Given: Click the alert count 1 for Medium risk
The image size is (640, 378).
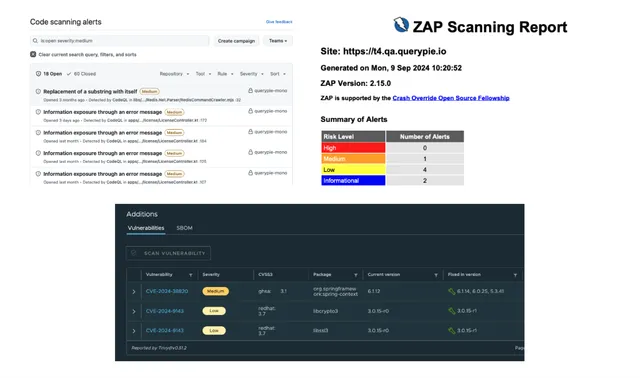Looking at the screenshot, I should [x=425, y=159].
